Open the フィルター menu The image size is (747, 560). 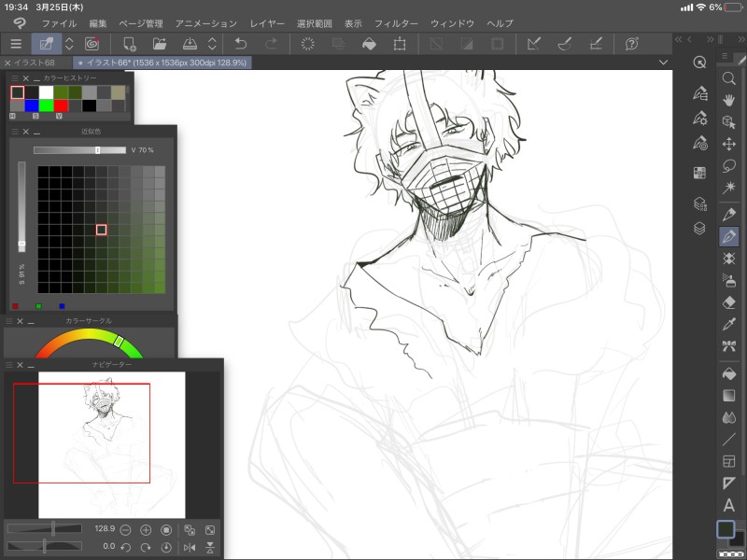tap(396, 23)
